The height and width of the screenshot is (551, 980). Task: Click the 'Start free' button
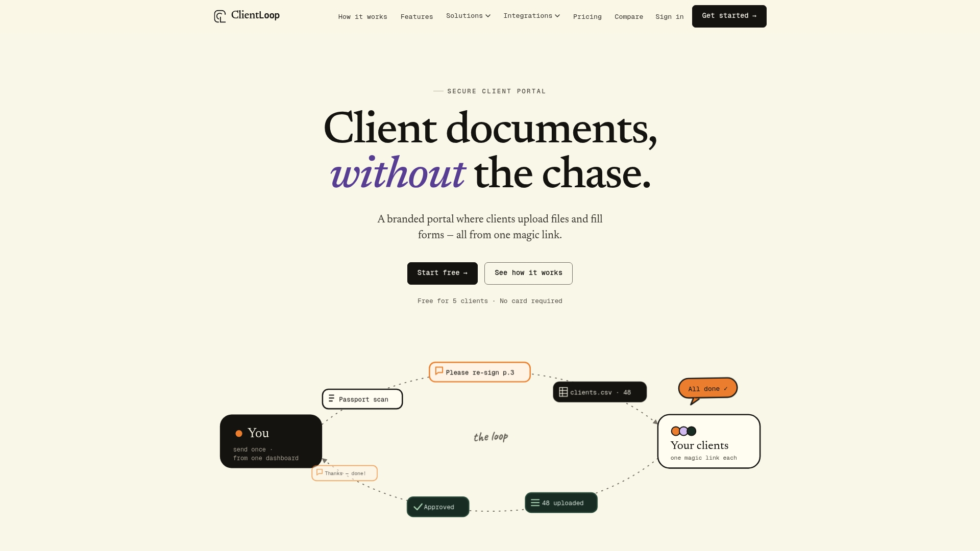(442, 273)
